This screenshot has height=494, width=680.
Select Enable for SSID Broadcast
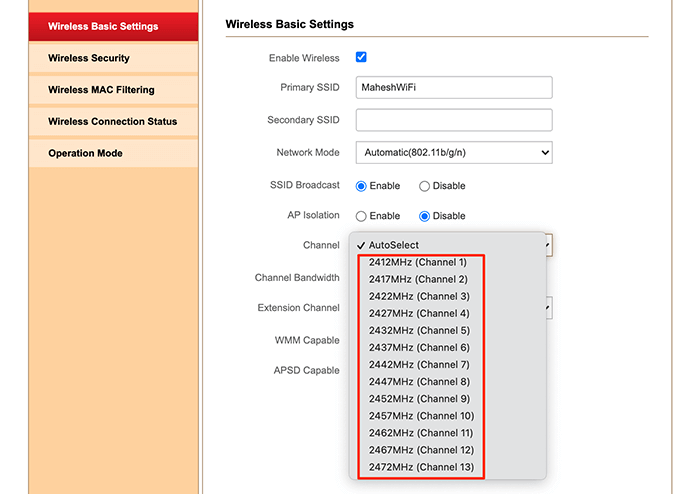click(x=362, y=186)
